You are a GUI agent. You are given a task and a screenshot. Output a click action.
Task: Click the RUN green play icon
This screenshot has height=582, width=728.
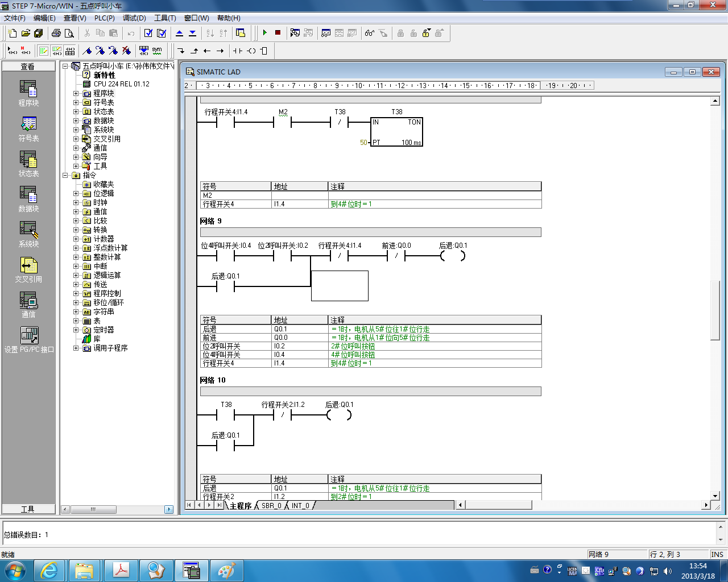click(x=265, y=33)
